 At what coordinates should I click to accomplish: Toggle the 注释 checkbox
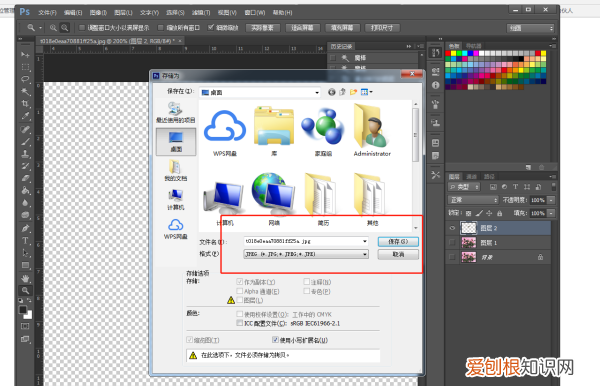pyautogui.click(x=307, y=282)
